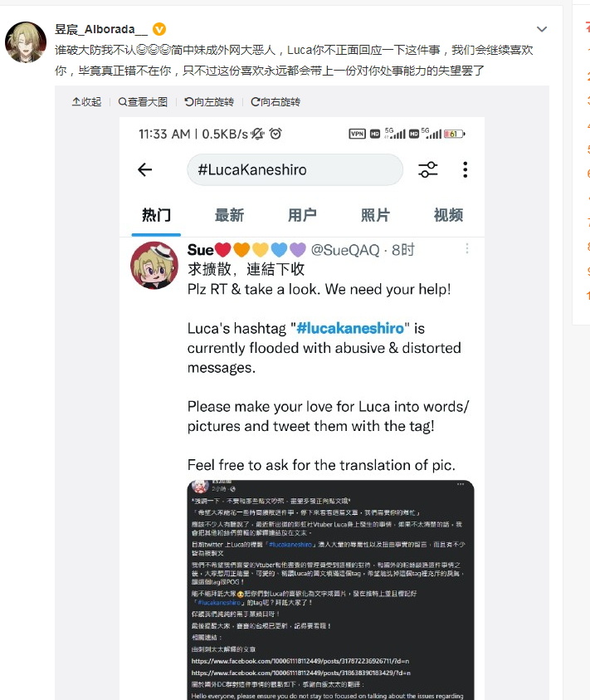The height and width of the screenshot is (700, 590).
Task: Collapse the image with 收起
Action: (86, 102)
